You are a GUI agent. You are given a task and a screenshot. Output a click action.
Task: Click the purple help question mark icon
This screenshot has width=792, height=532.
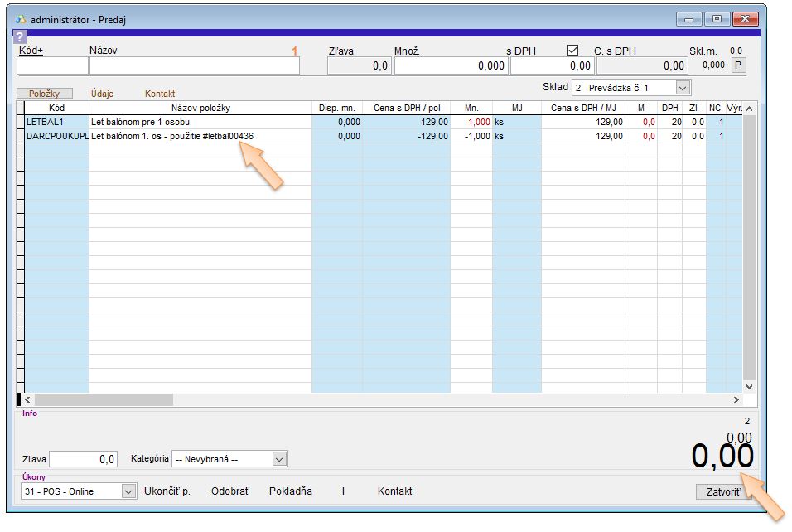(x=21, y=36)
